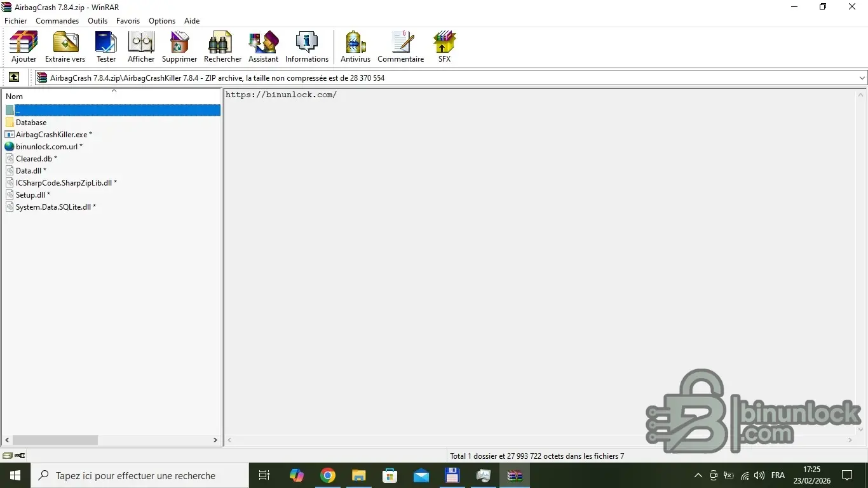
Task: Show archive Informations icon
Action: (306, 47)
